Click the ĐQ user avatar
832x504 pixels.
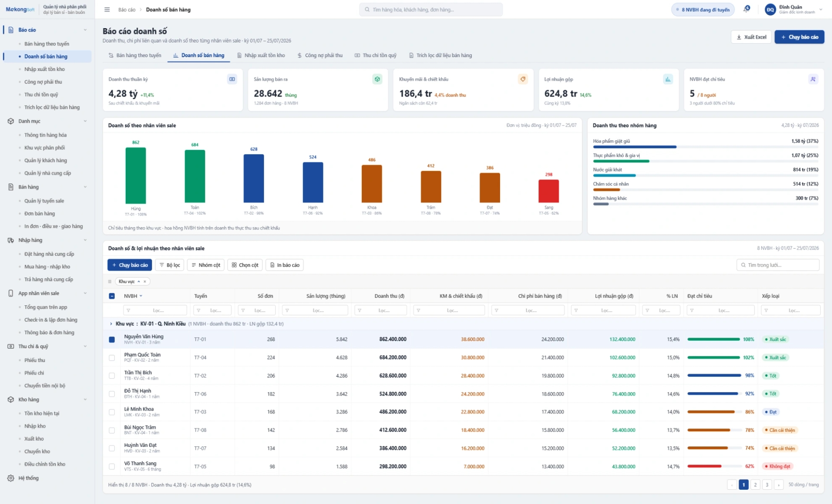click(x=770, y=10)
